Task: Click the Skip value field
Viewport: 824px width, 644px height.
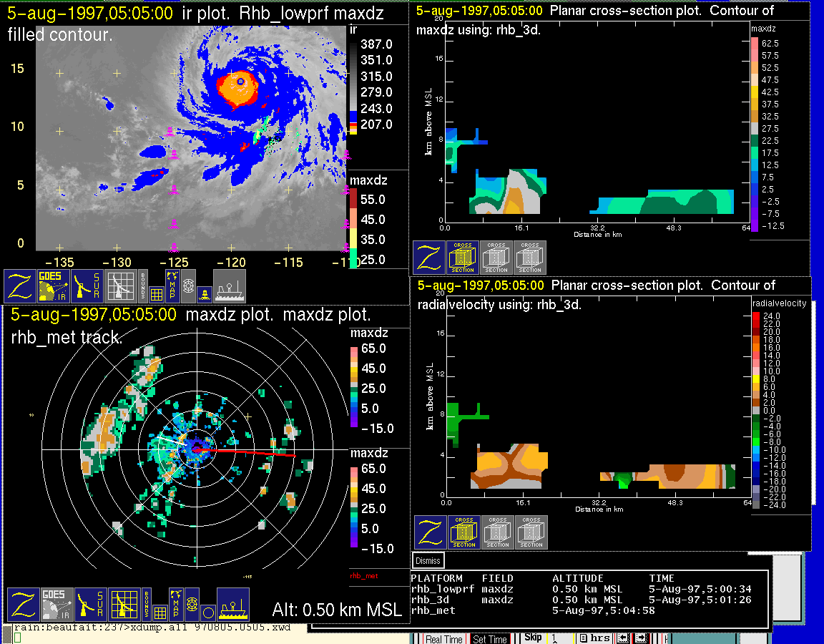Action: click(x=561, y=638)
